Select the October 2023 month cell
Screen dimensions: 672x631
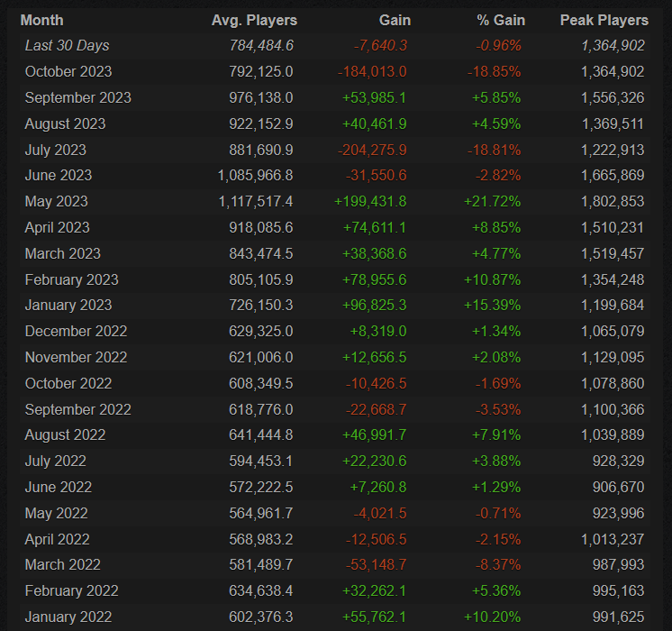pos(68,71)
